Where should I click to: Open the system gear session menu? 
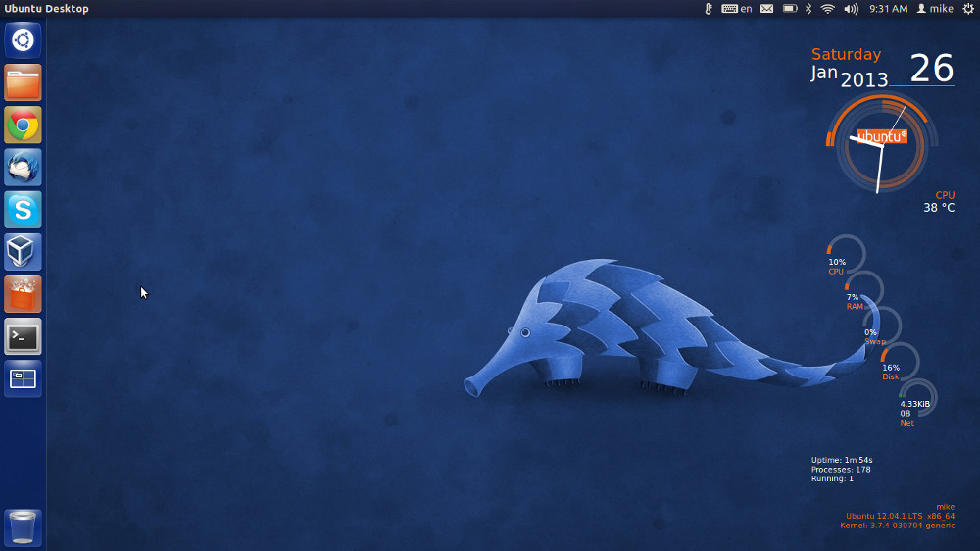968,9
